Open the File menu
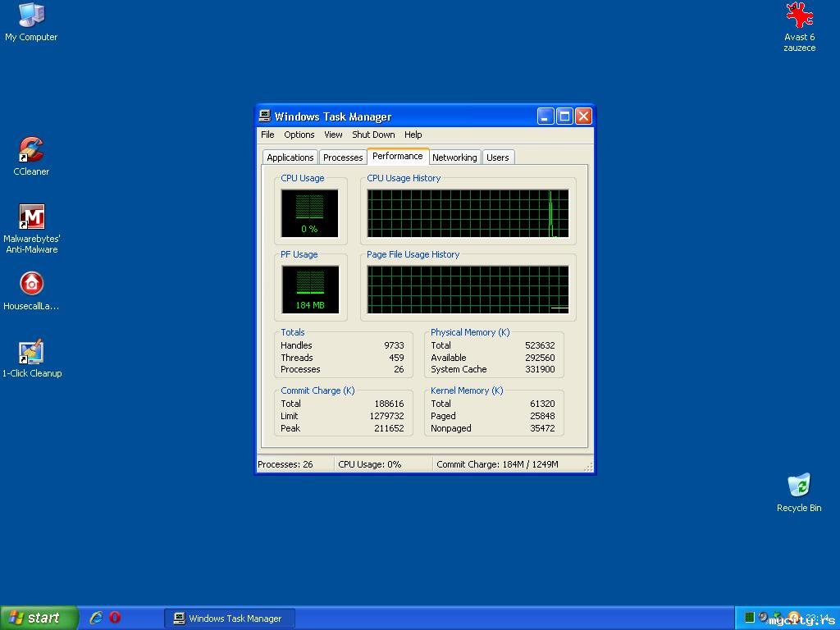 pos(267,135)
